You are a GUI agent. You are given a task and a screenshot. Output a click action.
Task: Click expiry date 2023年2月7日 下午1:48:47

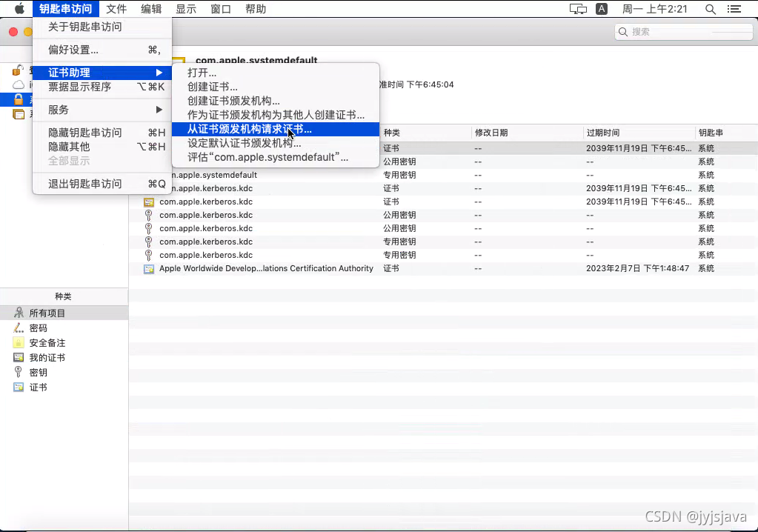(x=638, y=268)
